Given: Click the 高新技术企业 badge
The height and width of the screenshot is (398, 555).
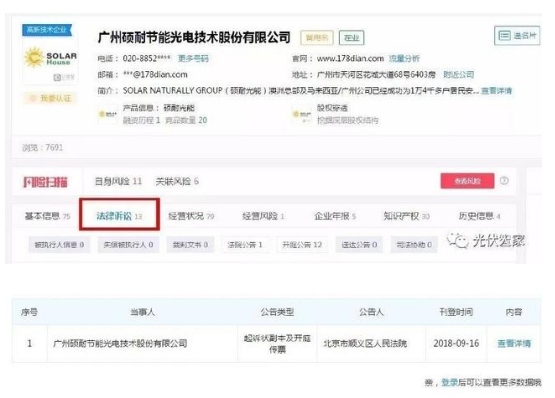Looking at the screenshot, I should pos(47,30).
